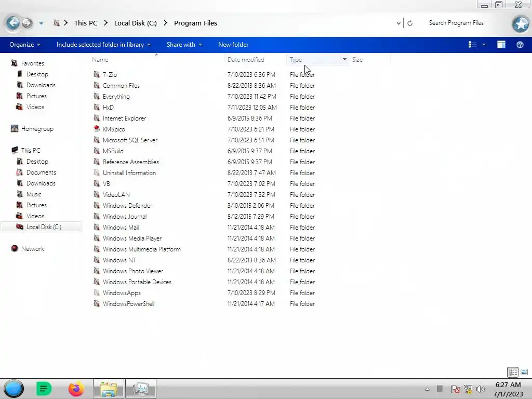Sort by the Size column header

click(x=369, y=59)
